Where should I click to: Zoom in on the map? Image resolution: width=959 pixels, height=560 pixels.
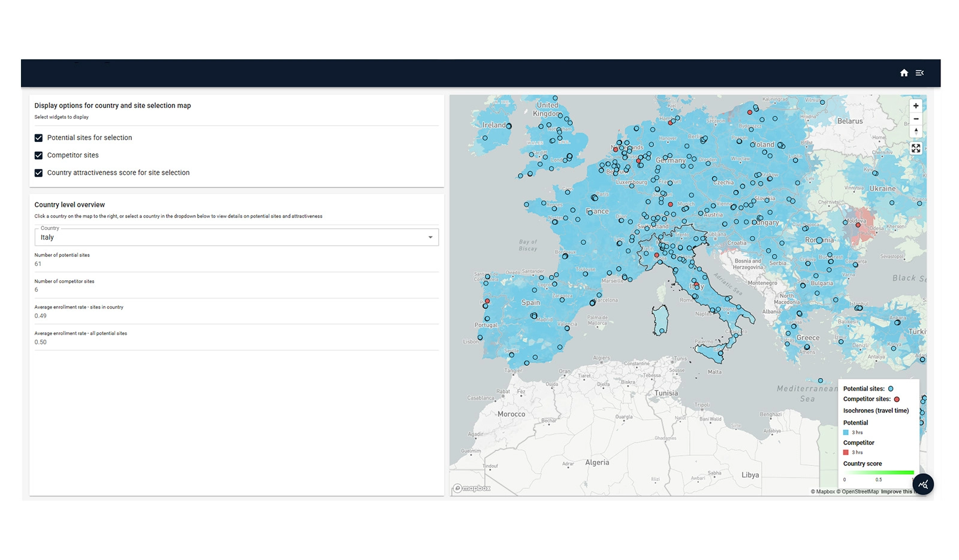tap(916, 106)
